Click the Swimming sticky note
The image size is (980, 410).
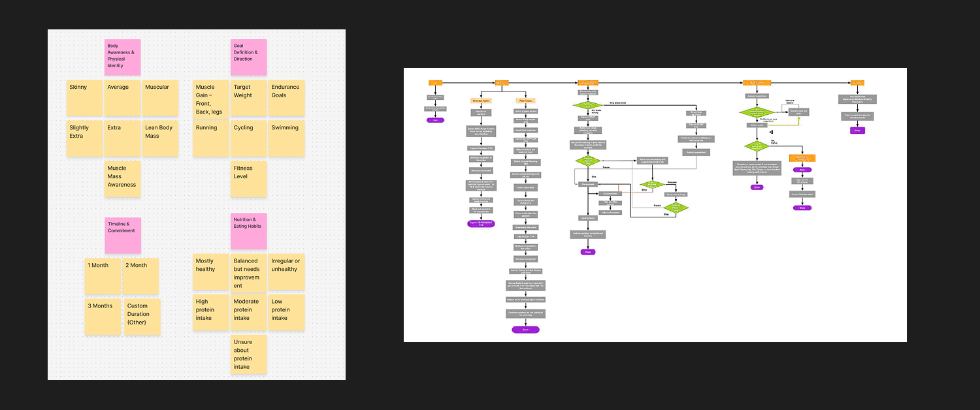(x=286, y=138)
